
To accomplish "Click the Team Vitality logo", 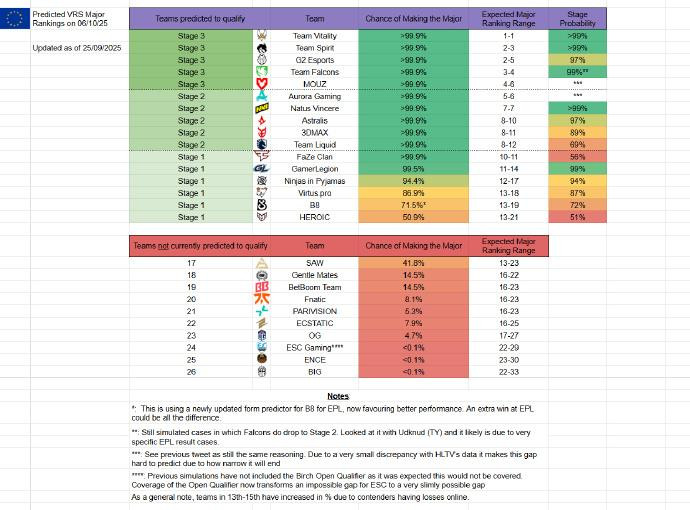I will tap(260, 37).
